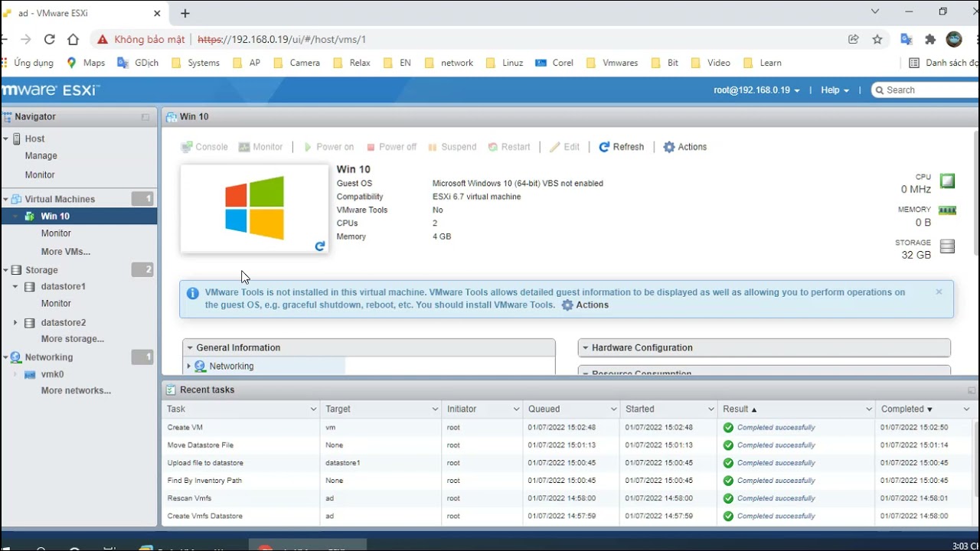Open Target column dropdown
The width and height of the screenshot is (980, 551).
(435, 409)
